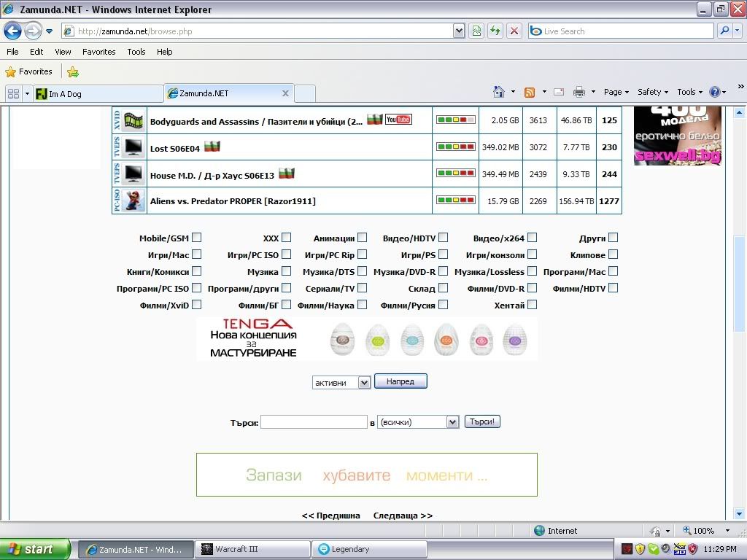
Task: Click Bulgarian flag icon on House M.D. row
Action: [287, 174]
